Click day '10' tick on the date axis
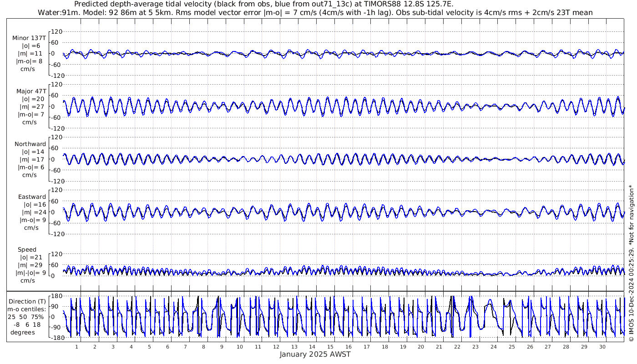 coord(240,347)
